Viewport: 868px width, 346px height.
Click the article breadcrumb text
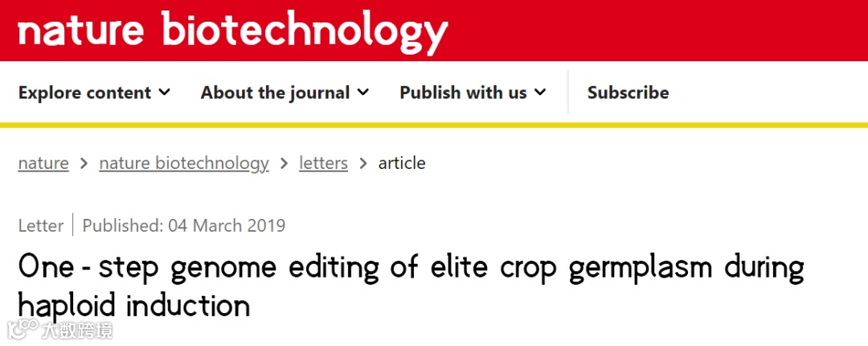click(x=402, y=163)
